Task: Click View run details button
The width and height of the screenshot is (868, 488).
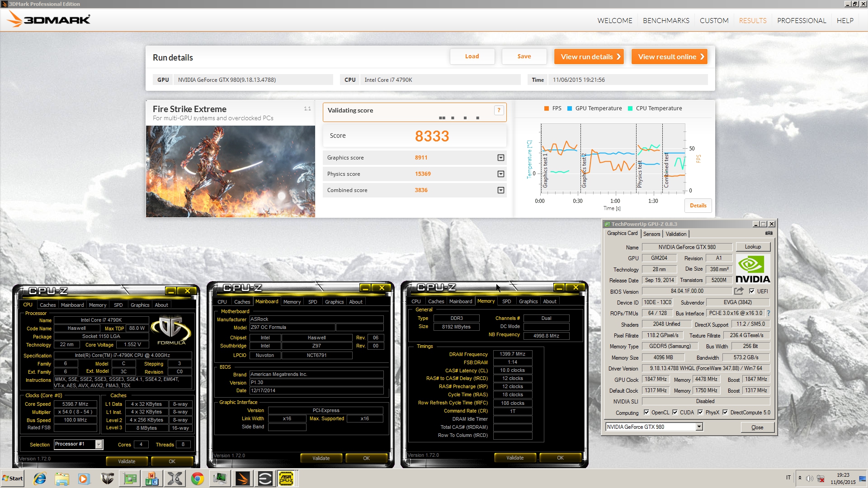Action: point(589,56)
